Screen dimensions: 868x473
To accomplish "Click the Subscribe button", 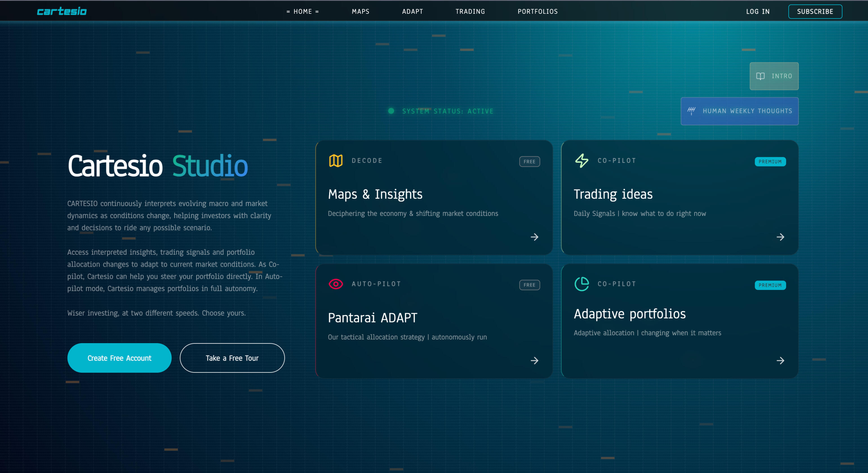I will coord(815,12).
